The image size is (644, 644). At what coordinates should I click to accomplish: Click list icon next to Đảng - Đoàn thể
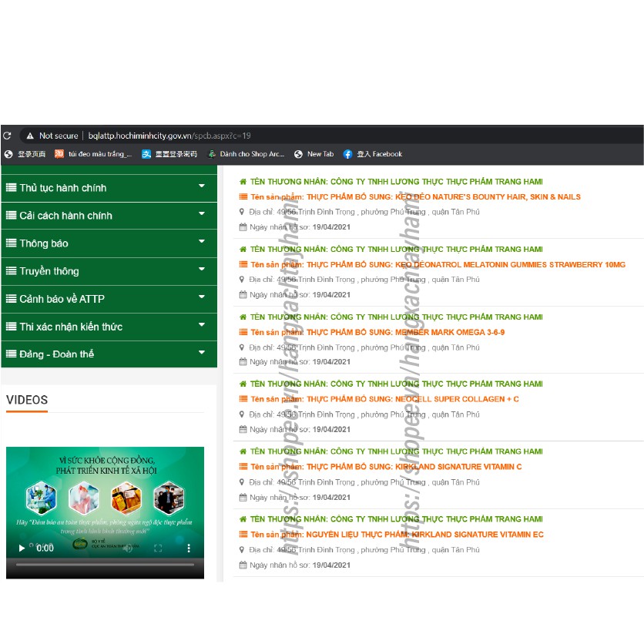[x=12, y=354]
